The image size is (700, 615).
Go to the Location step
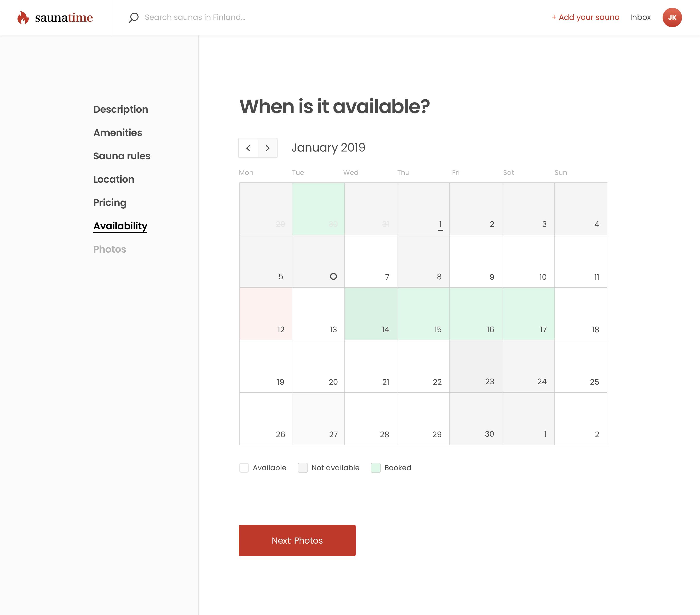[x=114, y=179]
